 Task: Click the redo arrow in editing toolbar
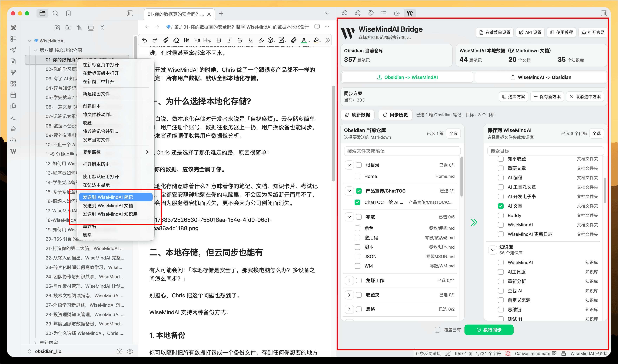tap(155, 40)
